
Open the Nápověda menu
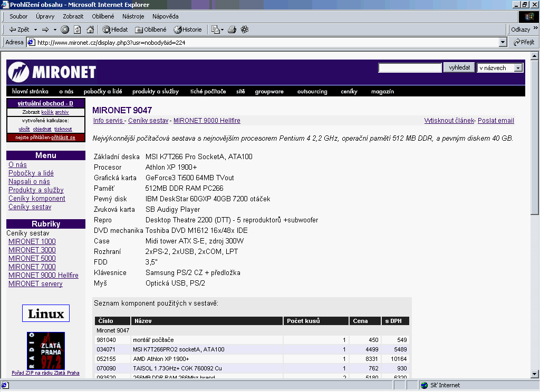(x=165, y=16)
